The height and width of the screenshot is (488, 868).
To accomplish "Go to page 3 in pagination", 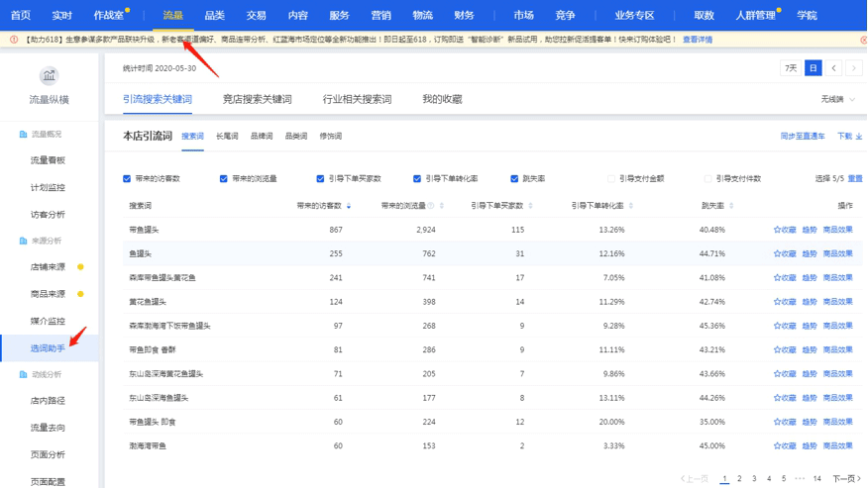I will point(754,479).
